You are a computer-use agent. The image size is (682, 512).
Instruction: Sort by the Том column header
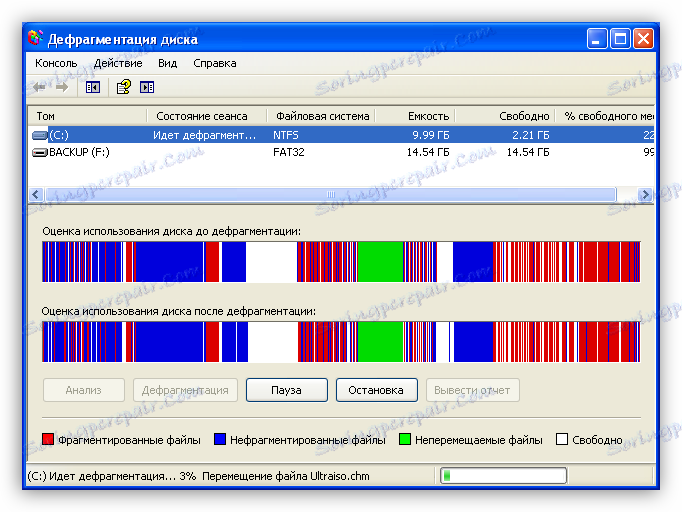click(87, 116)
